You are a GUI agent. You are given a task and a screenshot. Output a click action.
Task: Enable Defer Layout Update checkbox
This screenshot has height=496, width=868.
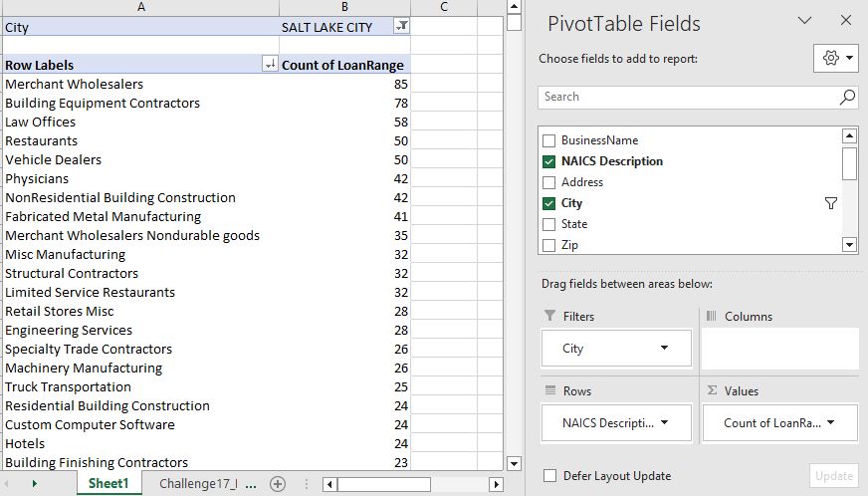(x=549, y=475)
